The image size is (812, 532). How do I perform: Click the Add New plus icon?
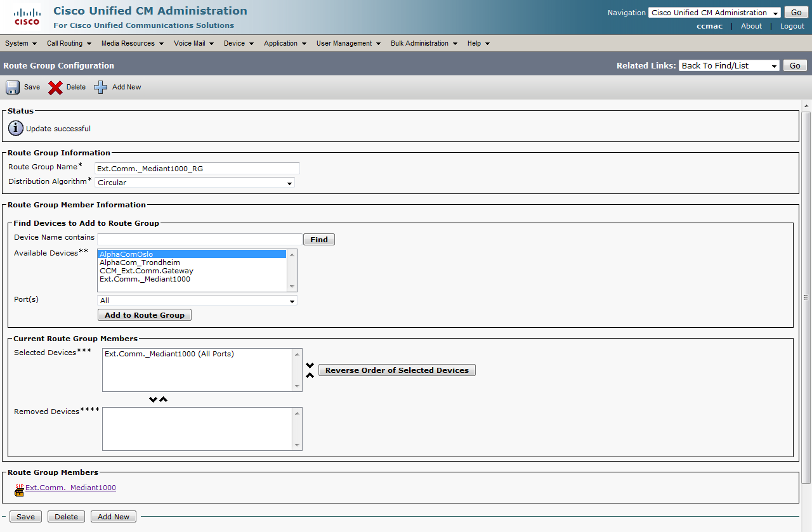tap(101, 88)
